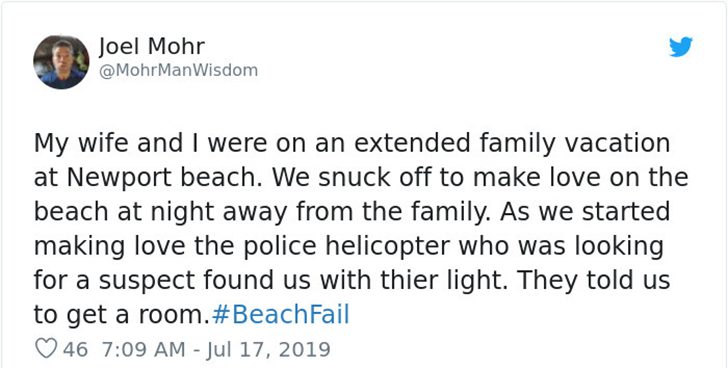Open the Joel Mohr display name

(x=151, y=46)
